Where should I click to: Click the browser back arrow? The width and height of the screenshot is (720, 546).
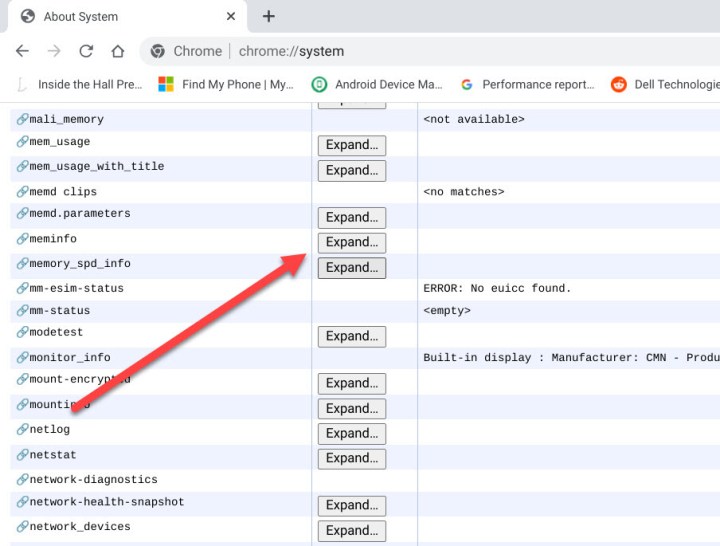[22, 51]
